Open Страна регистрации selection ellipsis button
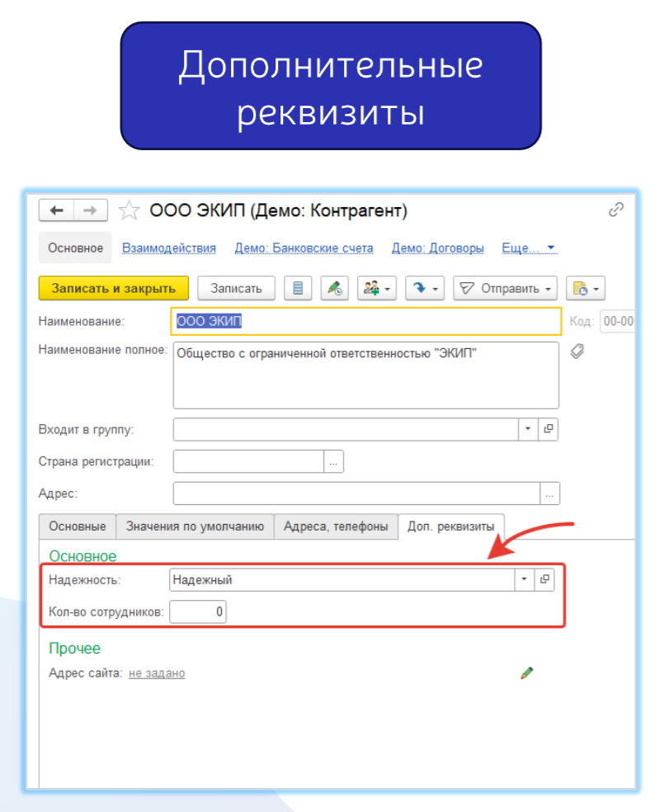Image resolution: width=655 pixels, height=812 pixels. (333, 462)
